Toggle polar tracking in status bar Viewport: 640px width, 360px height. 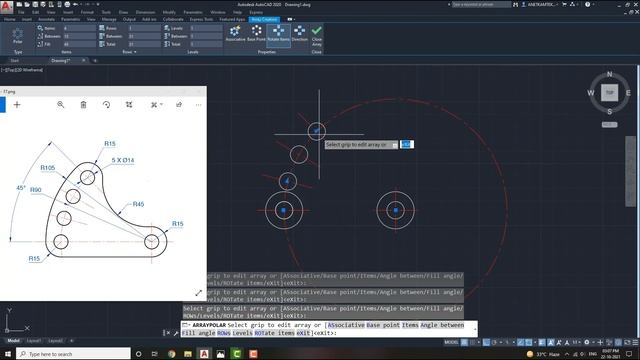pos(494,342)
